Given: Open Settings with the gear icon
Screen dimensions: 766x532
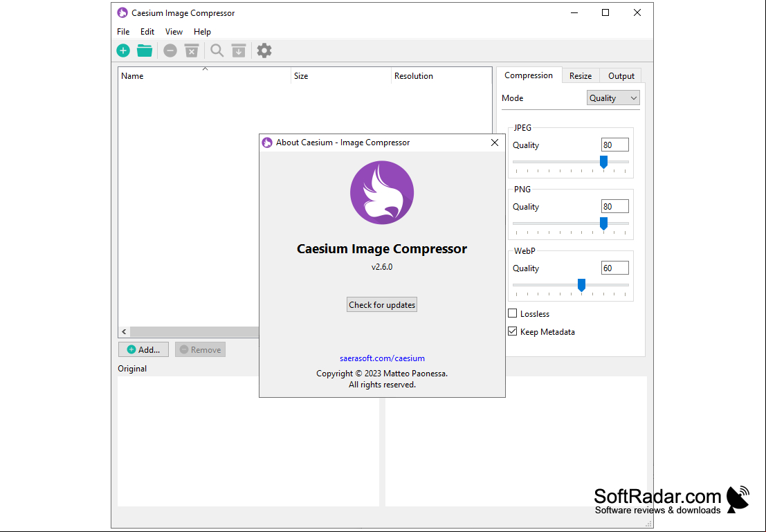Looking at the screenshot, I should 264,51.
